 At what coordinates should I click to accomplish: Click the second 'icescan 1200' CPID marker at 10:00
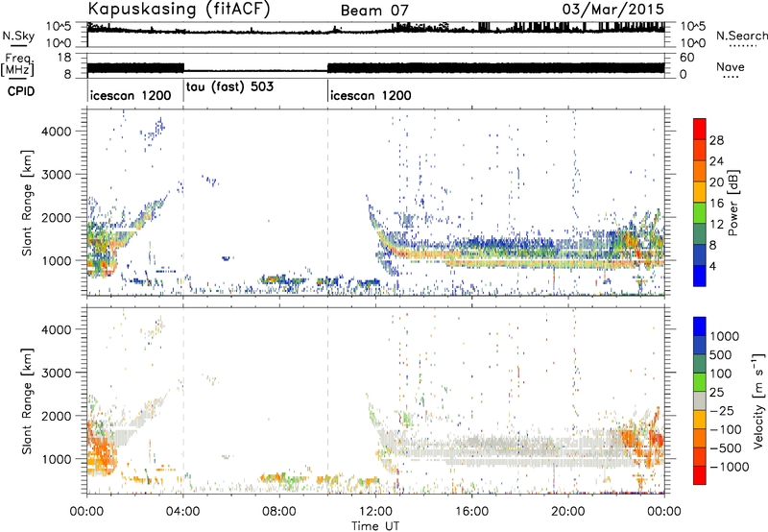pos(371,95)
